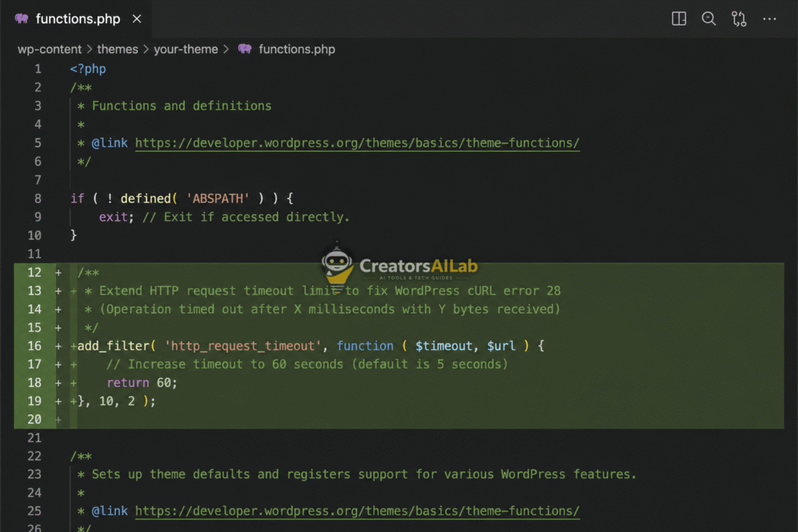Click the 'function' keyword on line 16
This screenshot has height=532, width=798.
365,346
